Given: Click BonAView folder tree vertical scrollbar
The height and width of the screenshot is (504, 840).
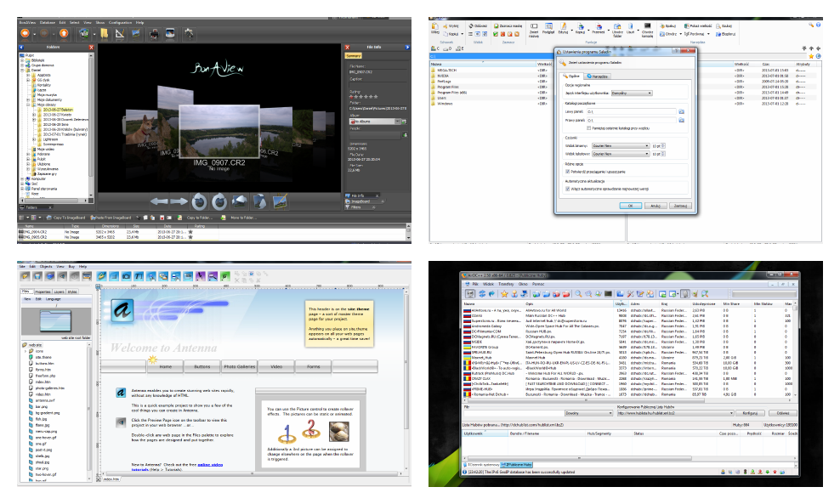Looking at the screenshot, I should point(90,126).
